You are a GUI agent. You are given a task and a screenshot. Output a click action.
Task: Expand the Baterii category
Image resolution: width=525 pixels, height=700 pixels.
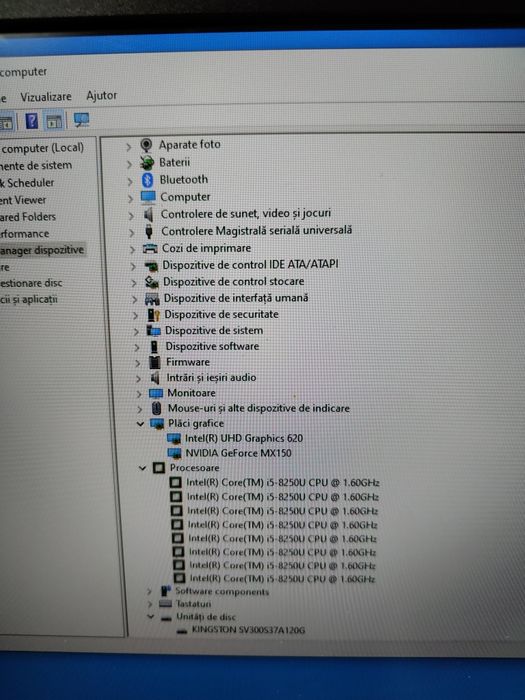pos(129,164)
